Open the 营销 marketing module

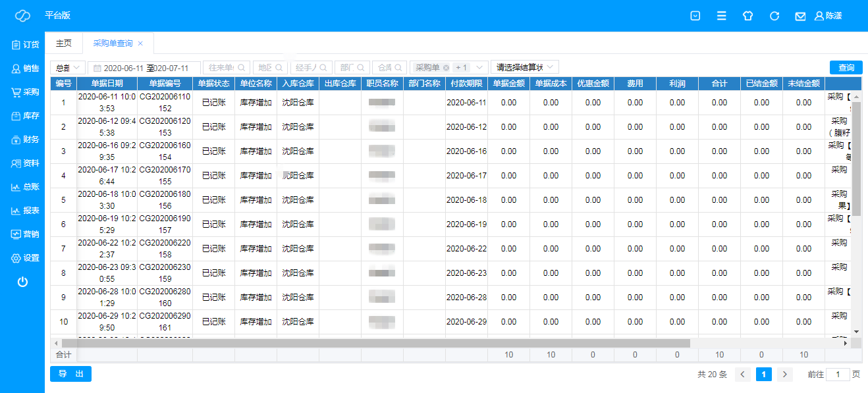point(25,234)
